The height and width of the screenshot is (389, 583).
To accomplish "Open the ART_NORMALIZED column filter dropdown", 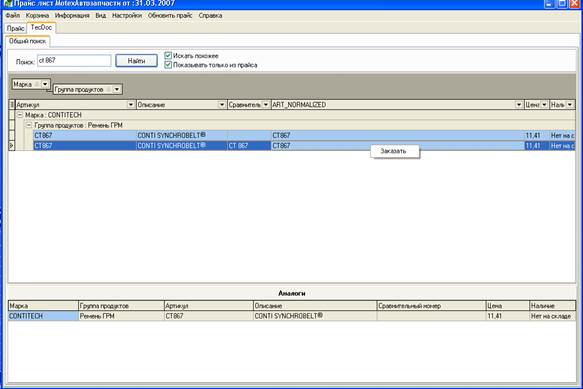I will pyautogui.click(x=519, y=105).
